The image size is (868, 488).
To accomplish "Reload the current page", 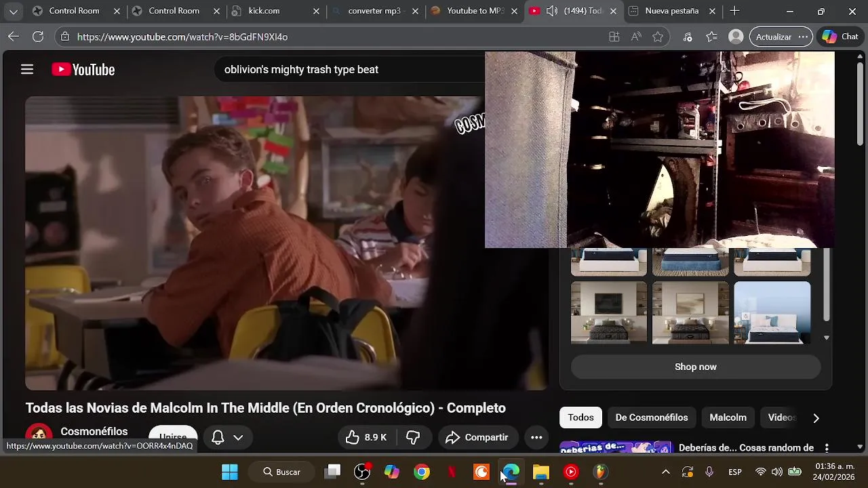I will (x=38, y=37).
